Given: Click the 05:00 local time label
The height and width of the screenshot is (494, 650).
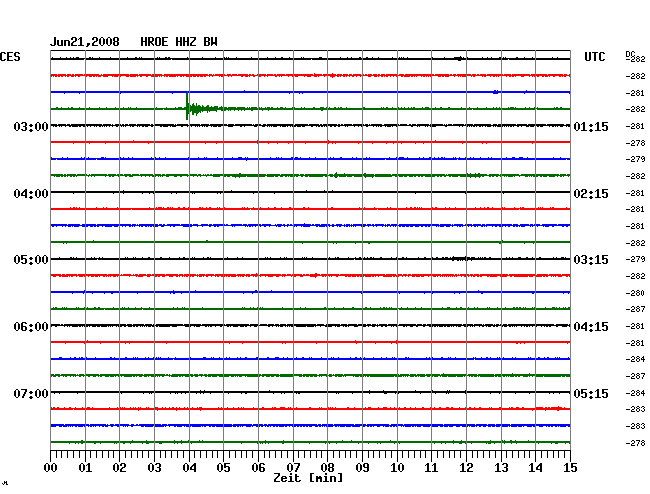Looking at the screenshot, I should [31, 260].
